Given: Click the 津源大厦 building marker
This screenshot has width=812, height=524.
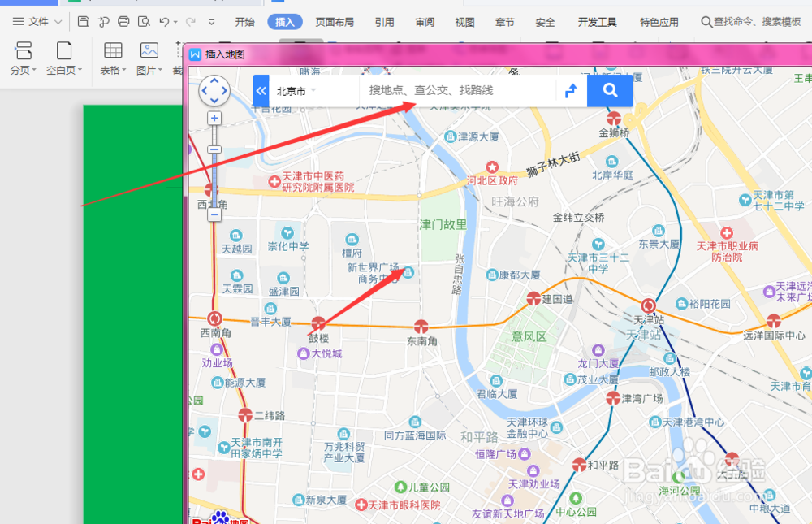Looking at the screenshot, I should click(451, 136).
